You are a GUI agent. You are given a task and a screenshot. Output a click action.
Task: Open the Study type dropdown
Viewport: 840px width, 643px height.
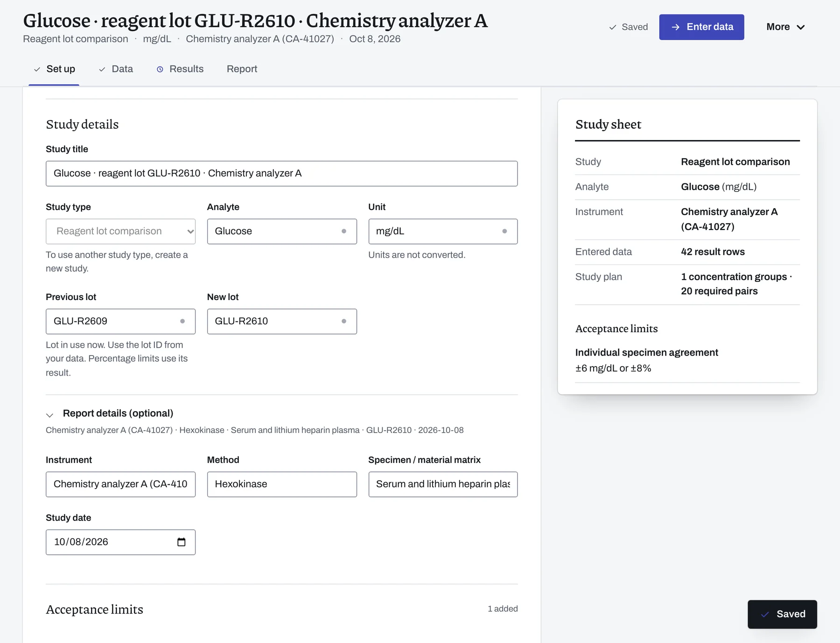coord(120,231)
